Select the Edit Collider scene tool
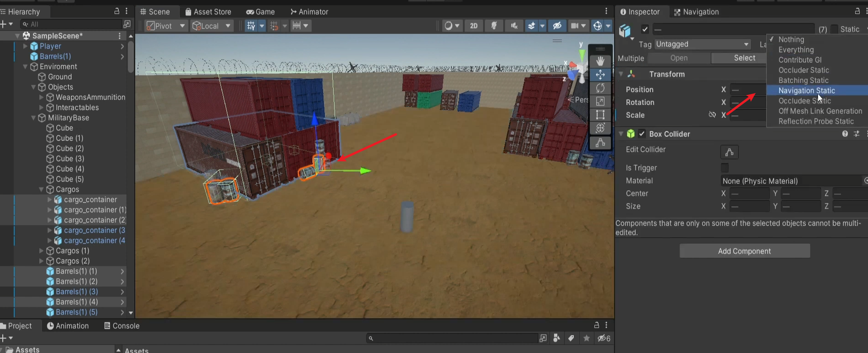 click(x=600, y=143)
